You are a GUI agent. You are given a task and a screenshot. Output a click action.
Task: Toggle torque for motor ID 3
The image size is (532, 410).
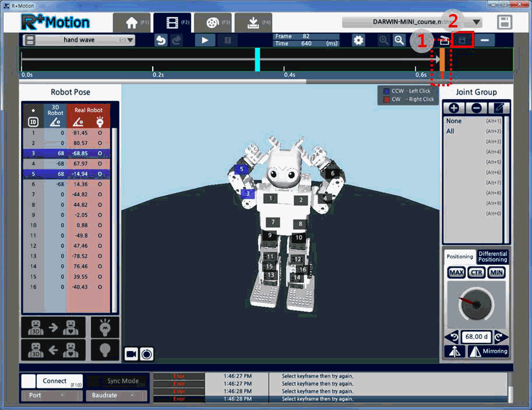100,153
